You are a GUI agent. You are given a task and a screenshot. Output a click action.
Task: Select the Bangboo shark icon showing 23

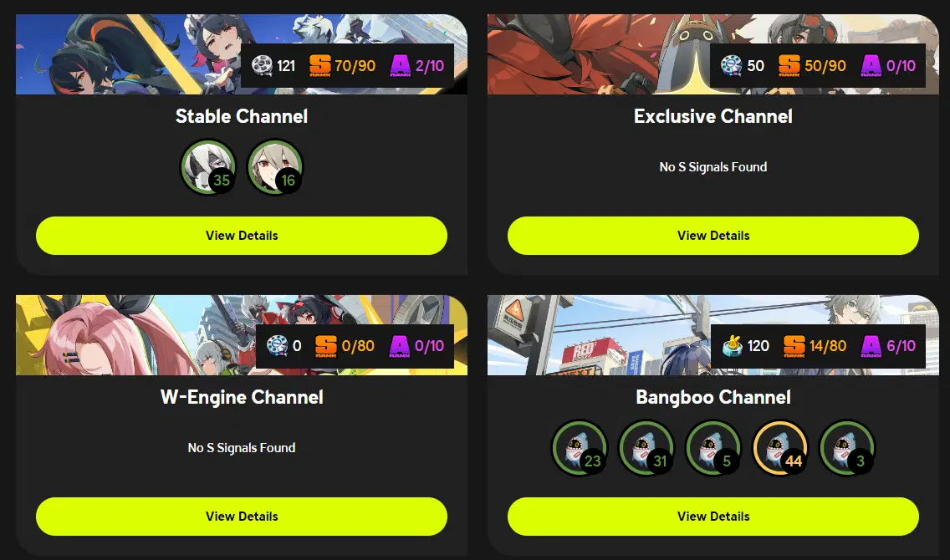580,448
